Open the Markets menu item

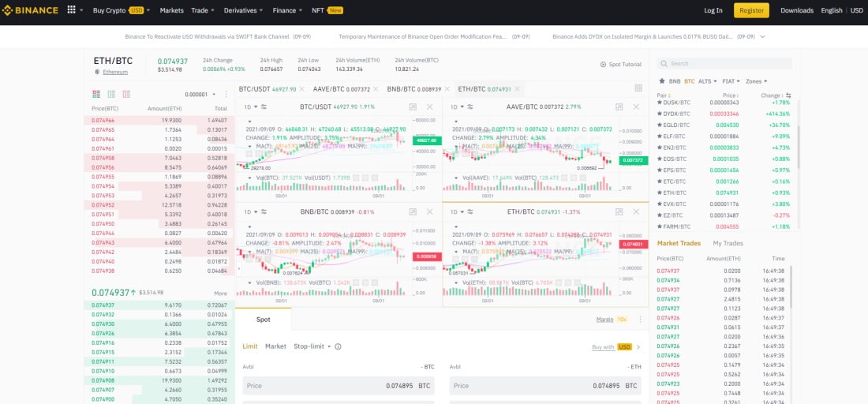[x=171, y=10]
